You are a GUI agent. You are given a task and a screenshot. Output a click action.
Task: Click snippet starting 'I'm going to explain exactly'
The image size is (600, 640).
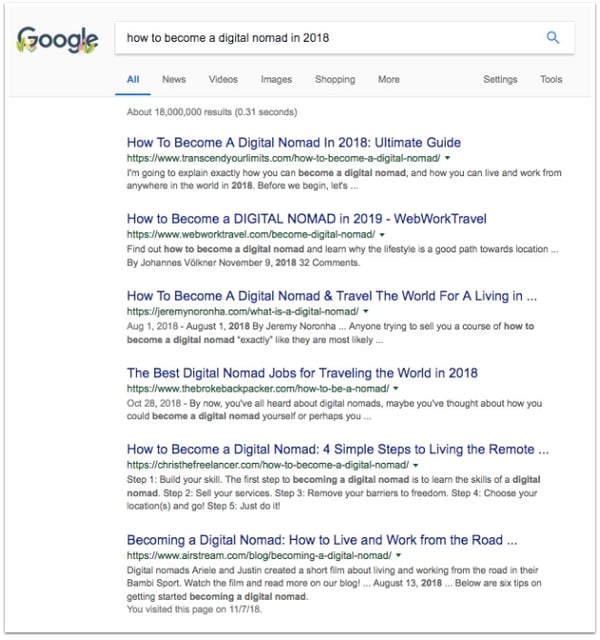tap(344, 179)
